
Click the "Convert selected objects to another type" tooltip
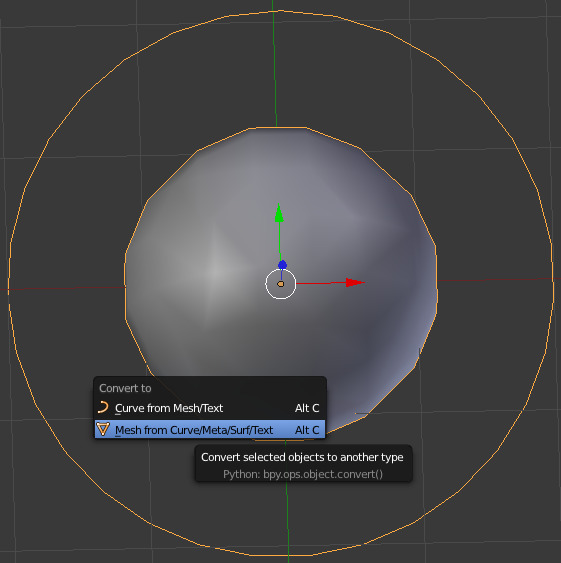tap(302, 457)
